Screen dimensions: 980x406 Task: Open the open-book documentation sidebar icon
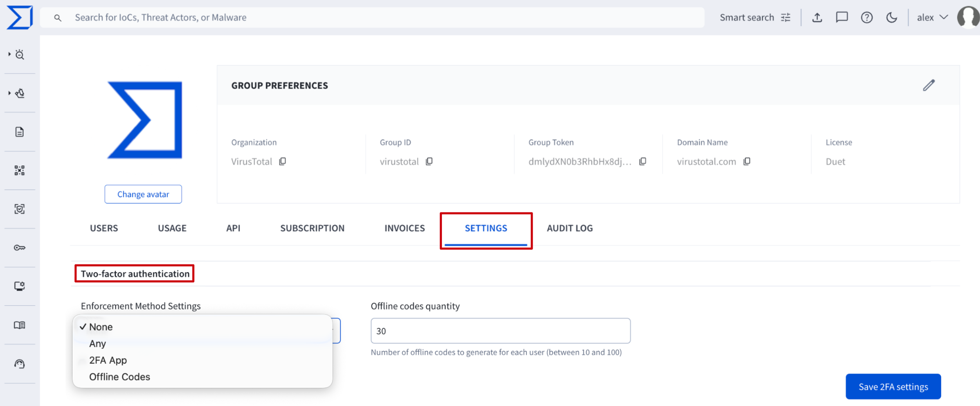pyautogui.click(x=20, y=325)
